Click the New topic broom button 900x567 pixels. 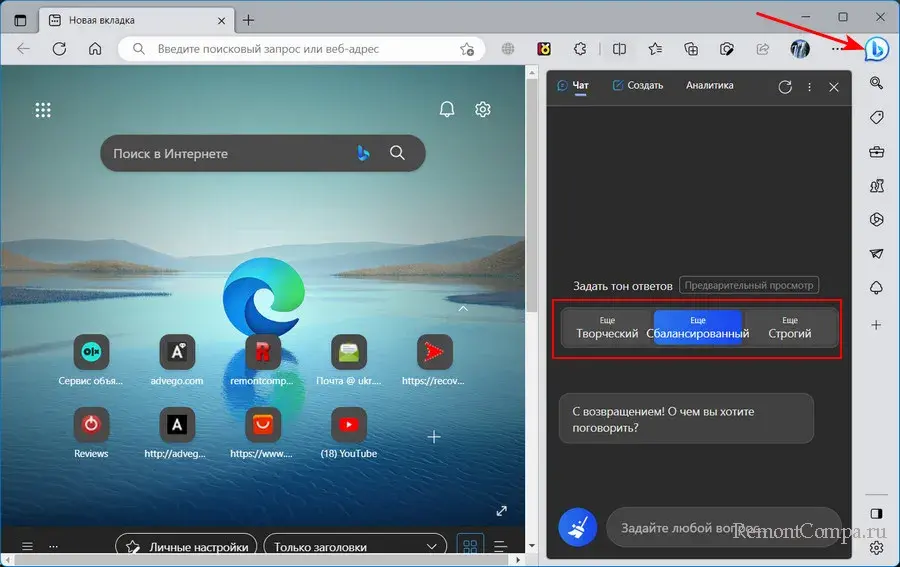[x=578, y=527]
